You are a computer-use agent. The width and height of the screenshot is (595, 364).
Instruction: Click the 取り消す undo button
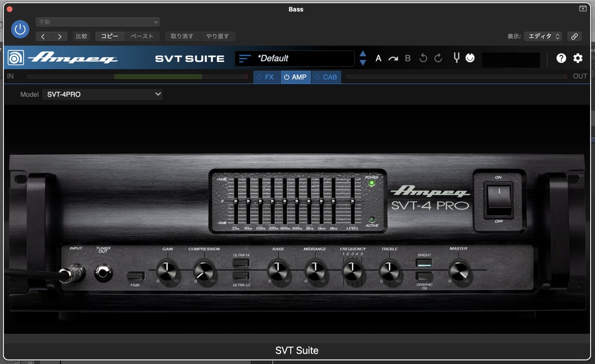click(x=182, y=36)
